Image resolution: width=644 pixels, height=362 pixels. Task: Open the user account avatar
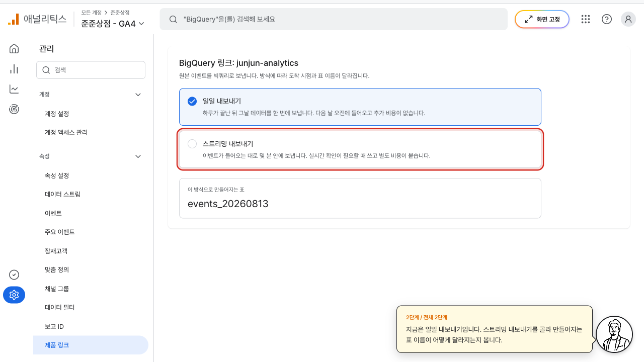click(628, 19)
